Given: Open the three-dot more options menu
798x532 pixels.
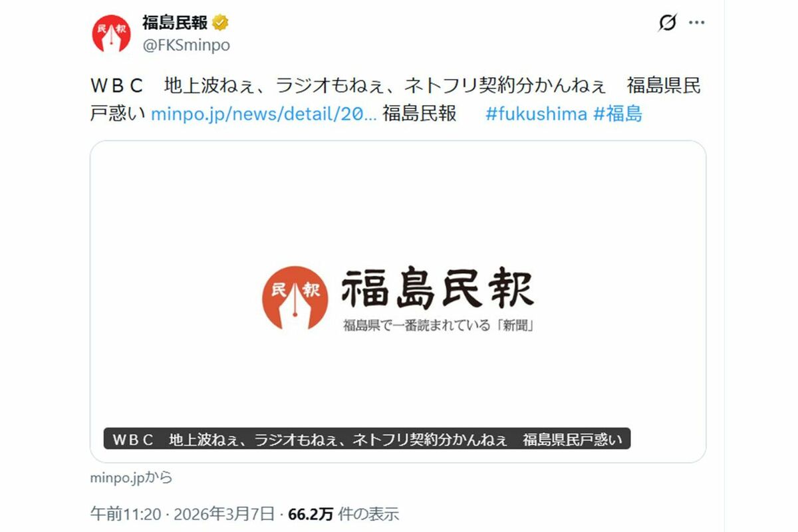Looking at the screenshot, I should pyautogui.click(x=696, y=23).
